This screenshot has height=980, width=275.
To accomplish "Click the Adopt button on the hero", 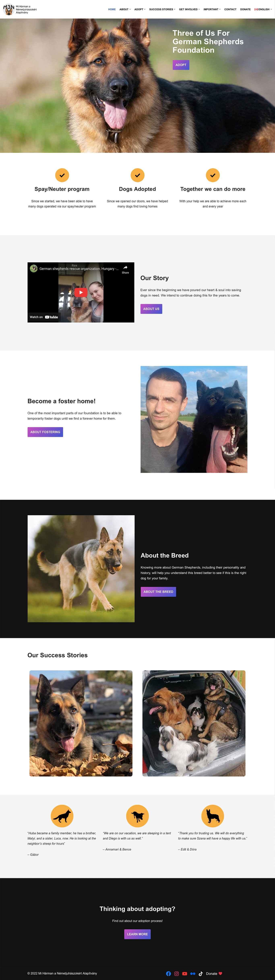I will tap(181, 65).
